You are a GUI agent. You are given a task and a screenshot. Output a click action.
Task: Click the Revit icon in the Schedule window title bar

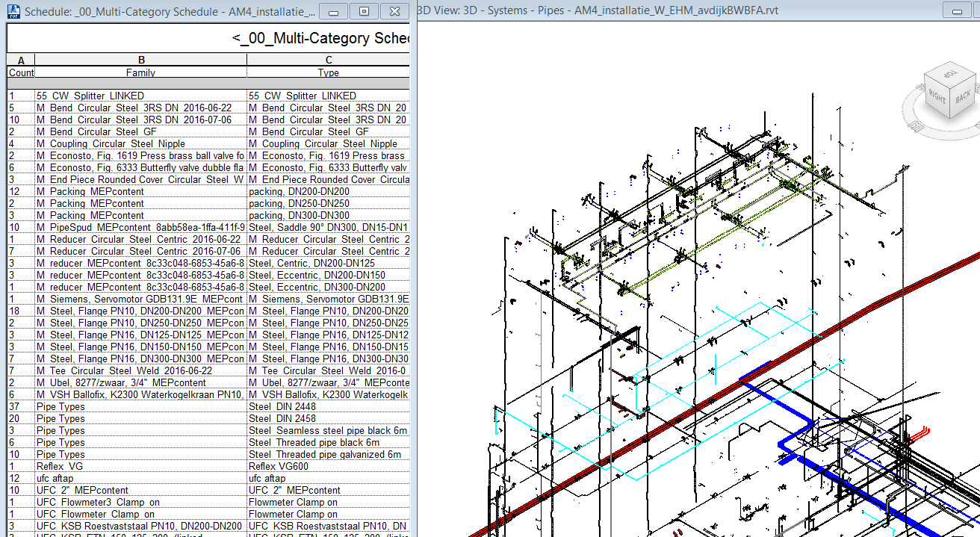(x=13, y=11)
